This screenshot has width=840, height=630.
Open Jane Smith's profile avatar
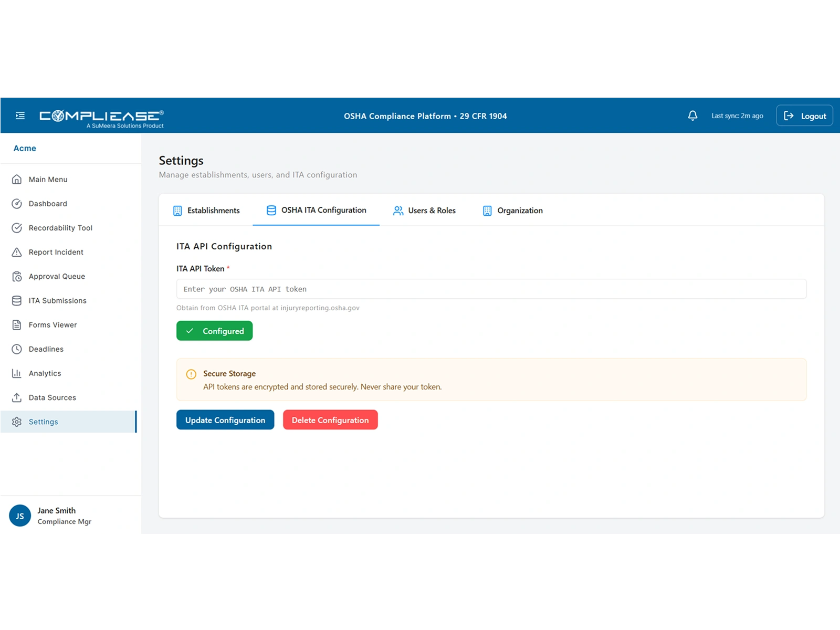(x=19, y=516)
